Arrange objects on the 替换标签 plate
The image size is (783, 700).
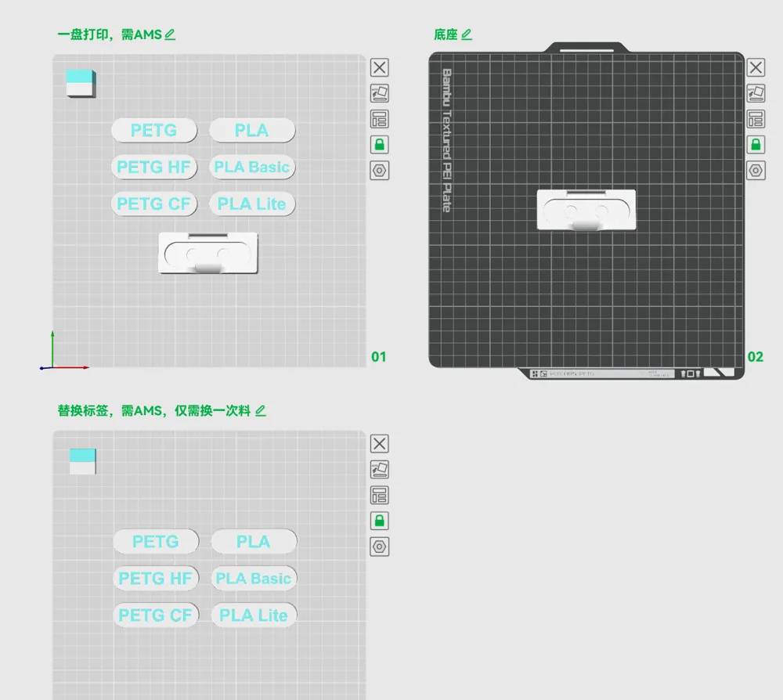(380, 496)
